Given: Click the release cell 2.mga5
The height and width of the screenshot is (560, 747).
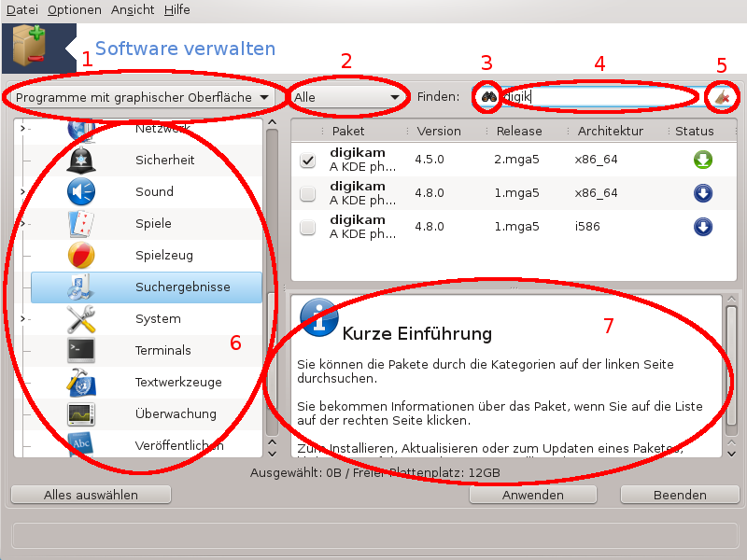Looking at the screenshot, I should click(x=516, y=160).
